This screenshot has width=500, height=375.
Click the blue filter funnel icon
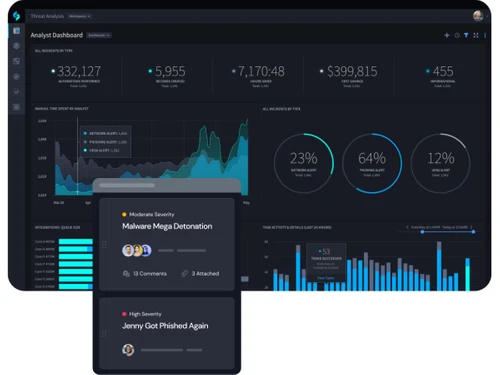pyautogui.click(x=466, y=35)
